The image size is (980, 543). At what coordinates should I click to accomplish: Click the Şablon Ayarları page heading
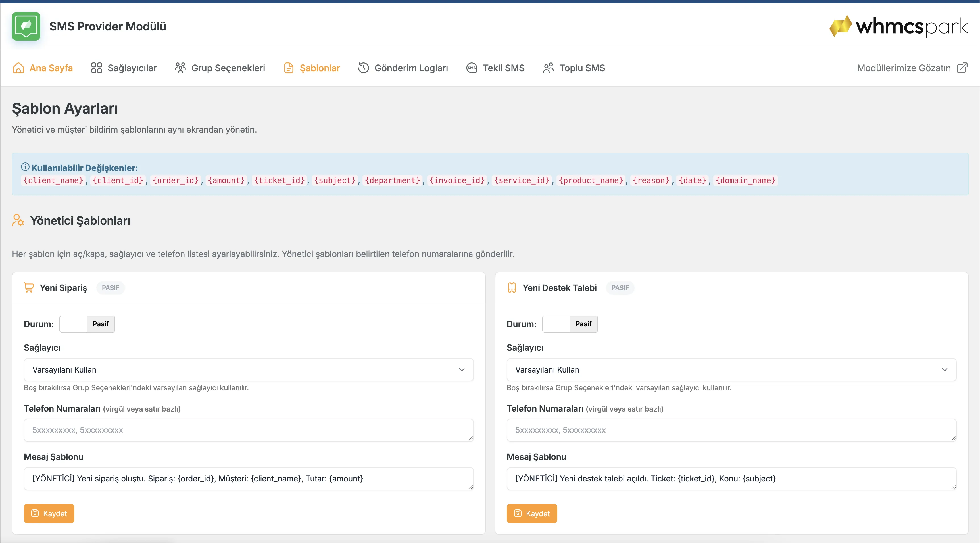(x=65, y=108)
